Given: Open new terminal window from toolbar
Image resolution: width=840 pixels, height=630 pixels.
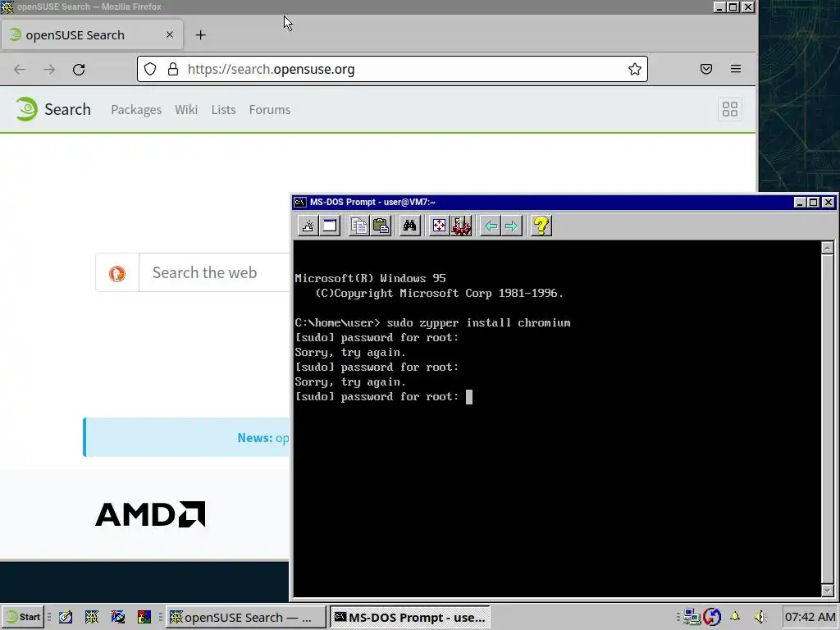Looking at the screenshot, I should point(308,226).
